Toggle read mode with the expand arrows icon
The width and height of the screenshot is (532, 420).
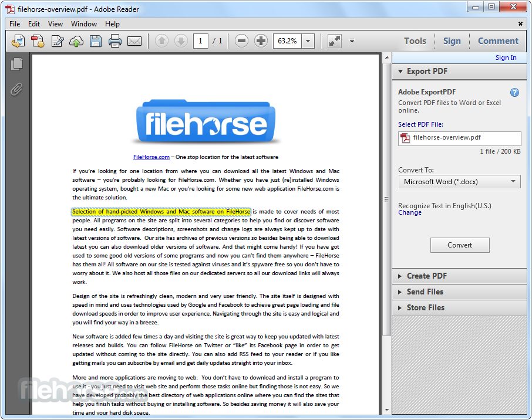pyautogui.click(x=334, y=41)
